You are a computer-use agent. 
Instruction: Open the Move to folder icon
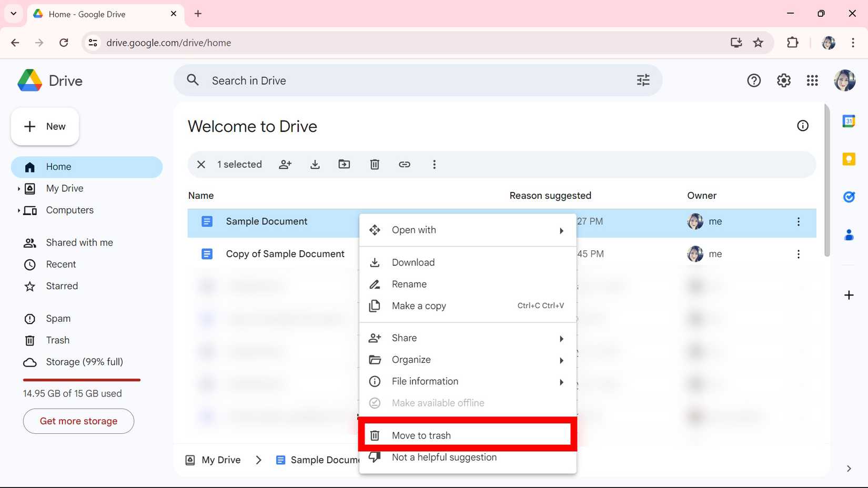[x=345, y=165]
